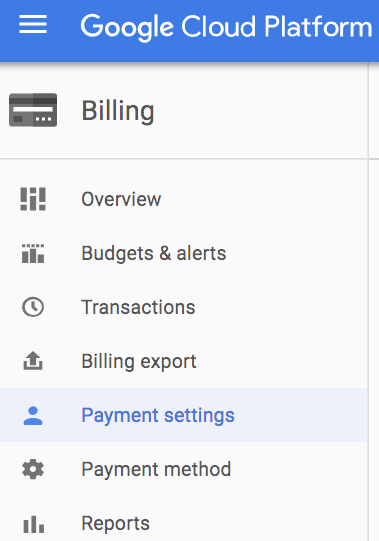The width and height of the screenshot is (379, 541).
Task: Click the sidebar right edge divider
Action: point(368,302)
